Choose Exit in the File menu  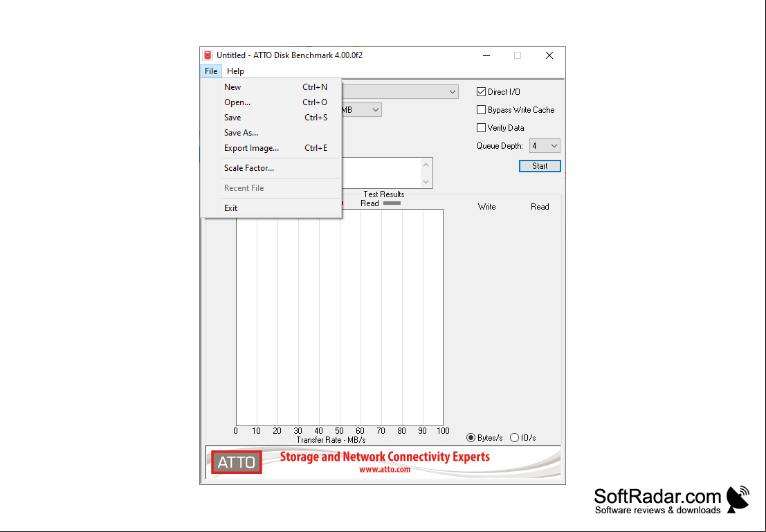(271, 208)
